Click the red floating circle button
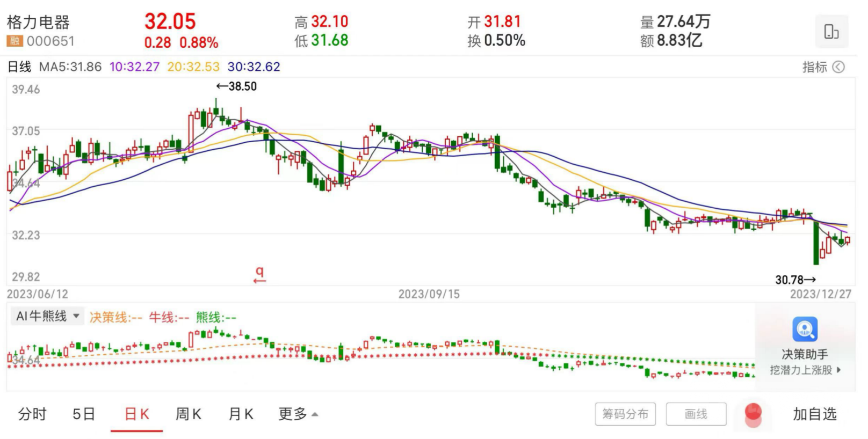 (x=753, y=414)
